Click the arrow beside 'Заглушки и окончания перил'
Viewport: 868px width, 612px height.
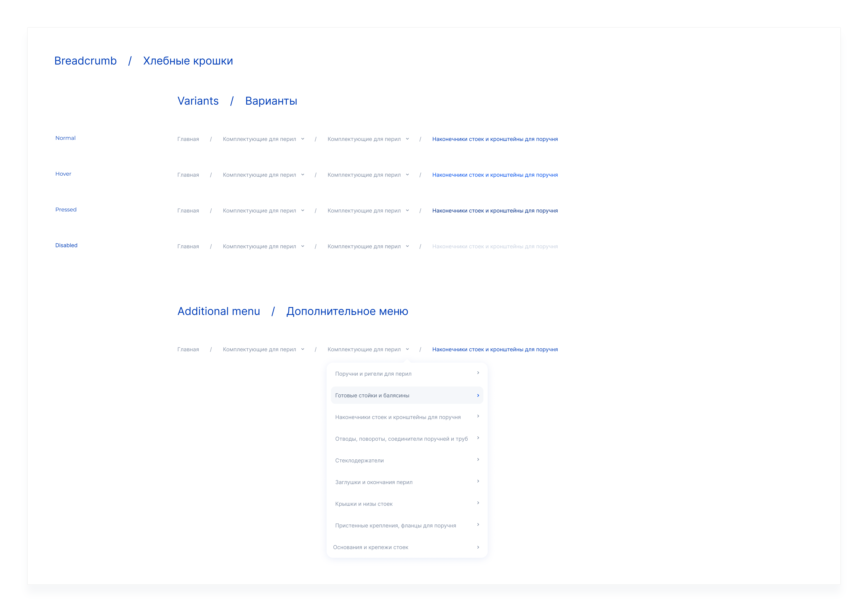(478, 481)
